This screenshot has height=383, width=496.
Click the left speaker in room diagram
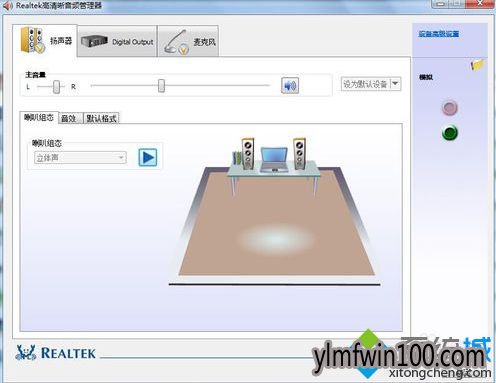247,153
